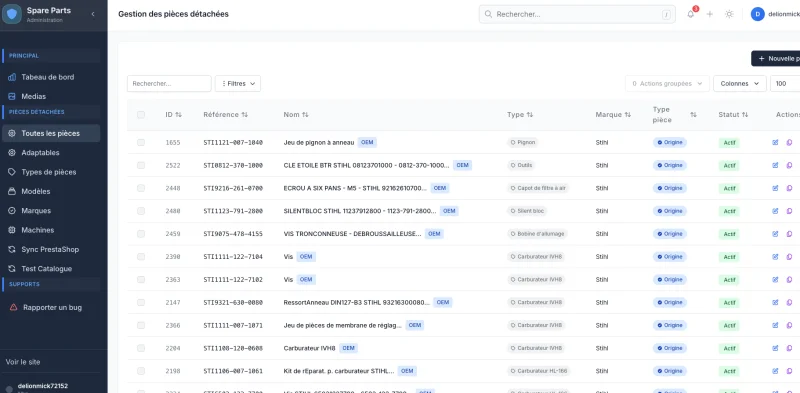The width and height of the screenshot is (800, 393).
Task: Click the edit icon for row 2522
Action: point(775,165)
